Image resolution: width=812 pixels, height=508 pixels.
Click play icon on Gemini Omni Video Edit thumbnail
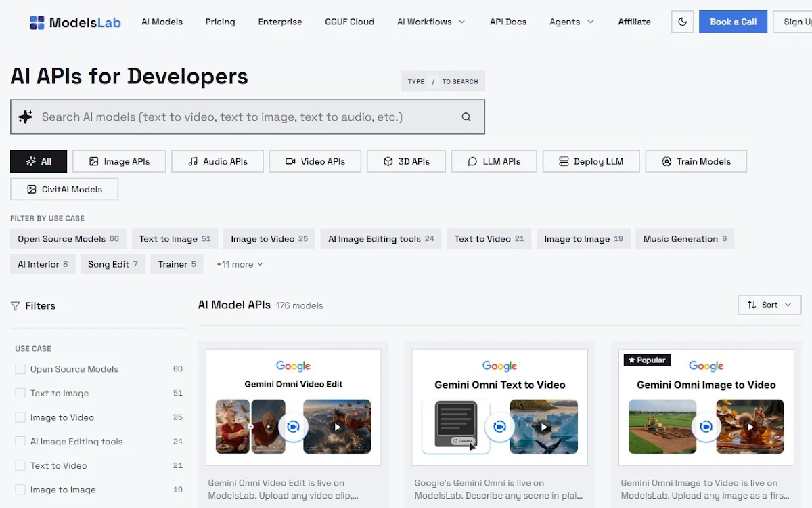click(x=337, y=427)
